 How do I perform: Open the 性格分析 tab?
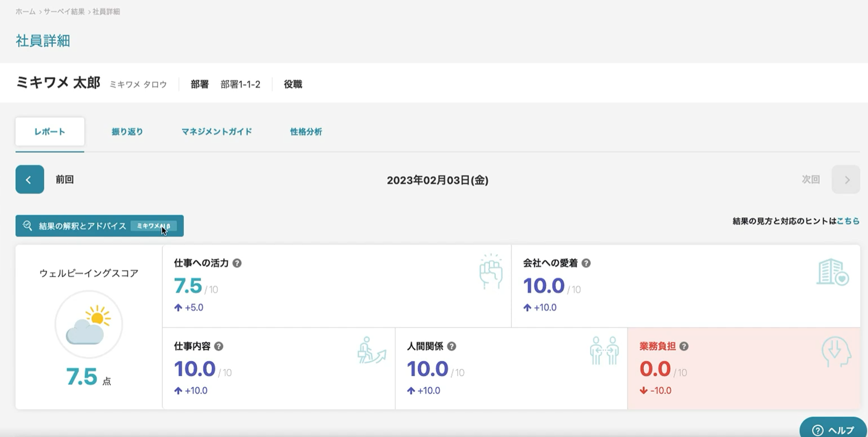click(x=306, y=132)
